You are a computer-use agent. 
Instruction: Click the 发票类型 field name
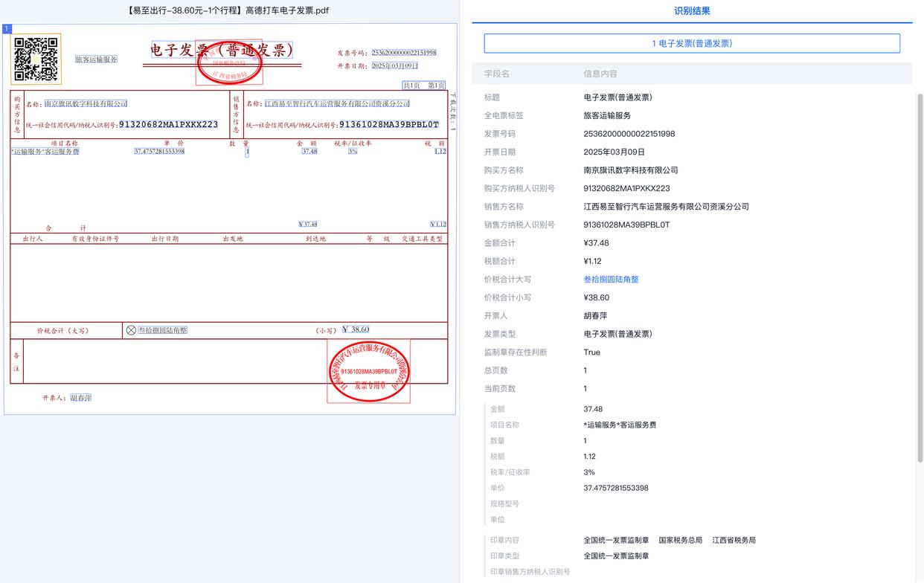point(500,334)
